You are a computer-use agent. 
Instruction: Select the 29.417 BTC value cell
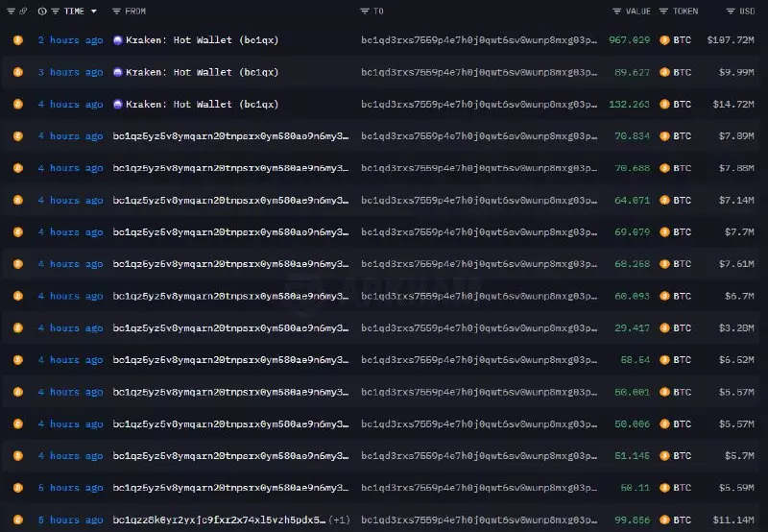coord(632,327)
